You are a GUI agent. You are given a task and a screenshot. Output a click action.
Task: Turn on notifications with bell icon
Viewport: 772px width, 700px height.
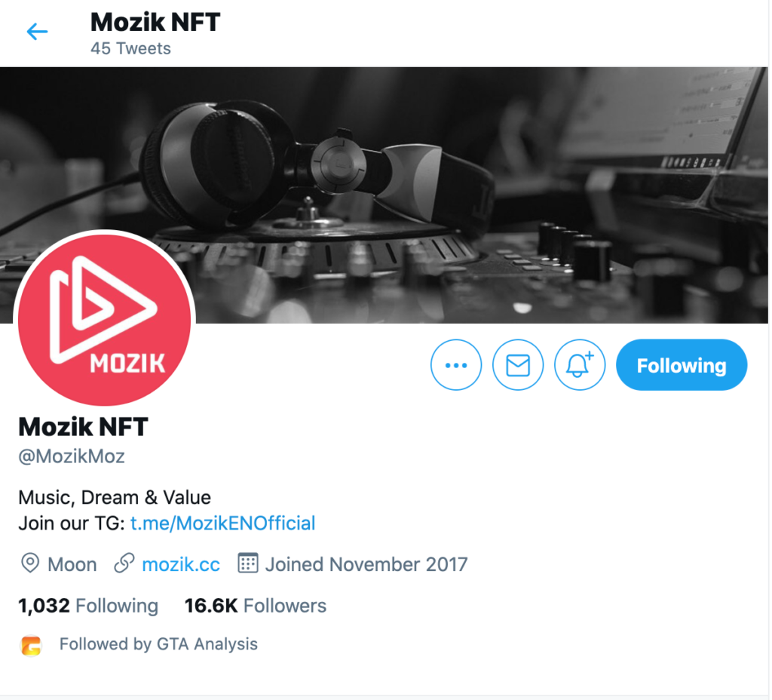click(580, 365)
